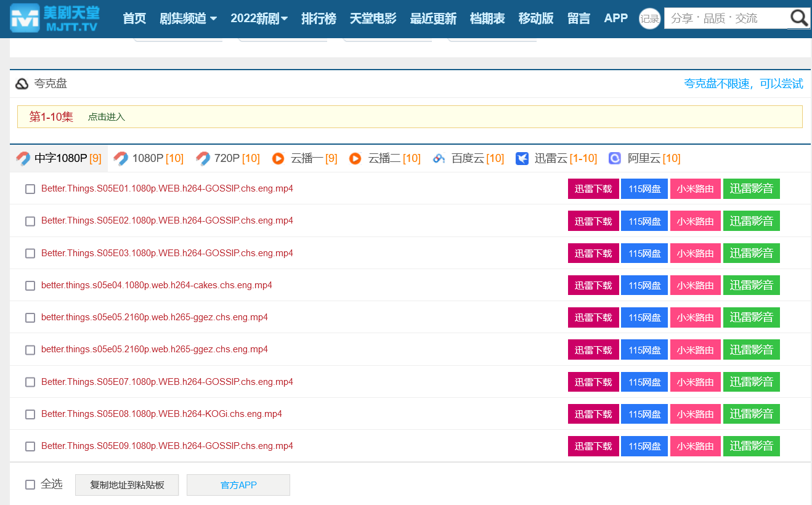This screenshot has height=505, width=812.
Task: Tick the checkbox for Better.Things.S05E09
Action: (x=30, y=446)
